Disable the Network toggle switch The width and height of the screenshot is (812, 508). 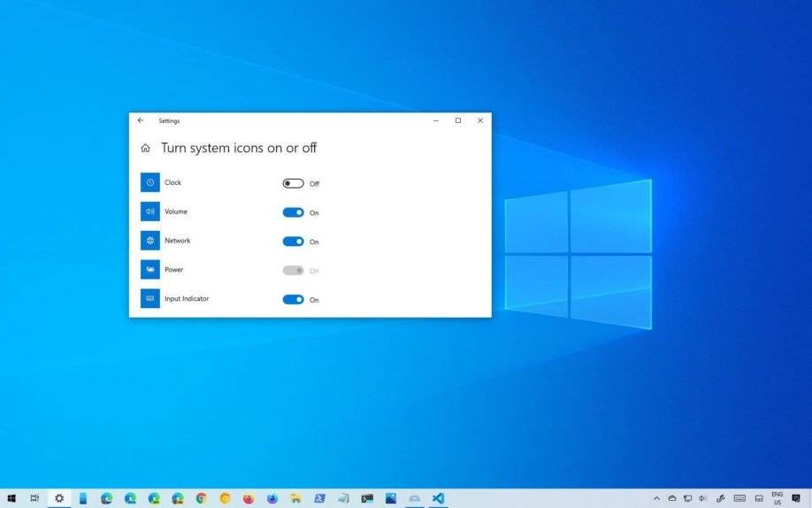[x=293, y=242]
